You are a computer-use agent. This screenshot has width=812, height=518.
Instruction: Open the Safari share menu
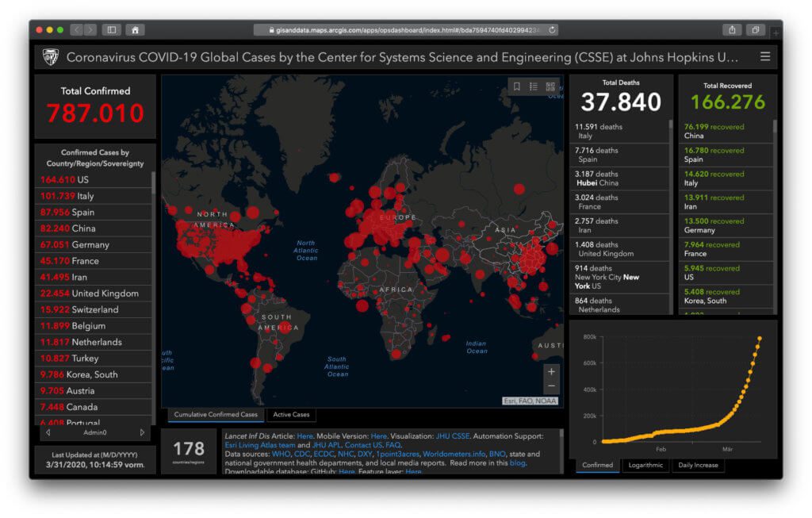coord(732,30)
